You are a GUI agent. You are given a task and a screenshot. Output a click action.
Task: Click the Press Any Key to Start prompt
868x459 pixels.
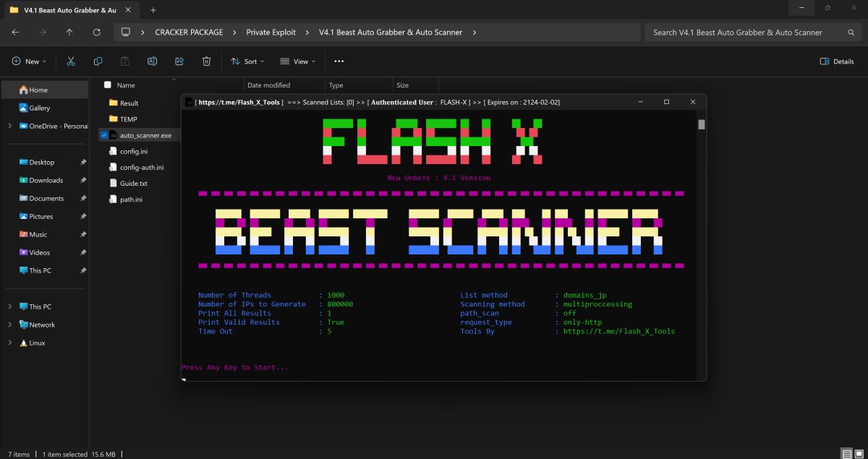[x=235, y=367]
